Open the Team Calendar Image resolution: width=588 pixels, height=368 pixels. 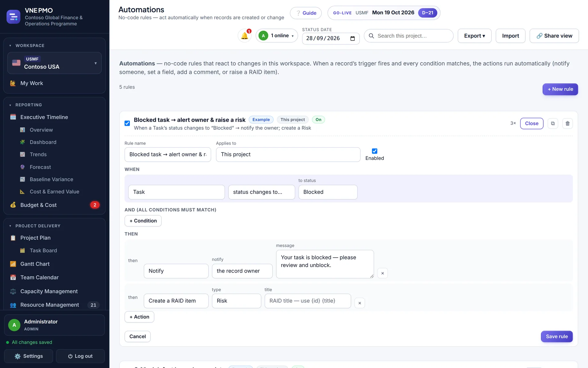click(55, 277)
